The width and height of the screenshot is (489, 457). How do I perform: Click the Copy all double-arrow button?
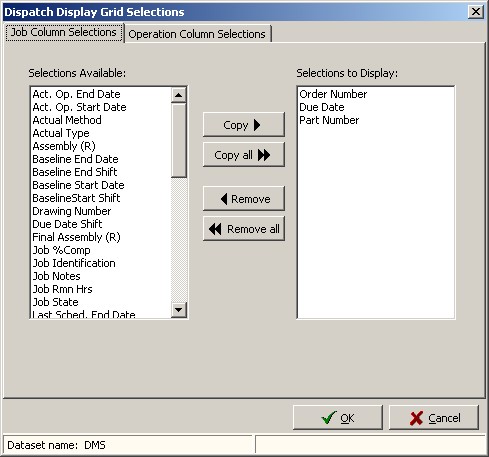point(244,155)
